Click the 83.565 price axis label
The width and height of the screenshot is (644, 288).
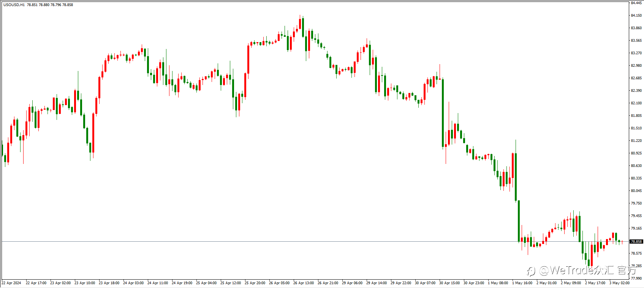tap(636, 41)
